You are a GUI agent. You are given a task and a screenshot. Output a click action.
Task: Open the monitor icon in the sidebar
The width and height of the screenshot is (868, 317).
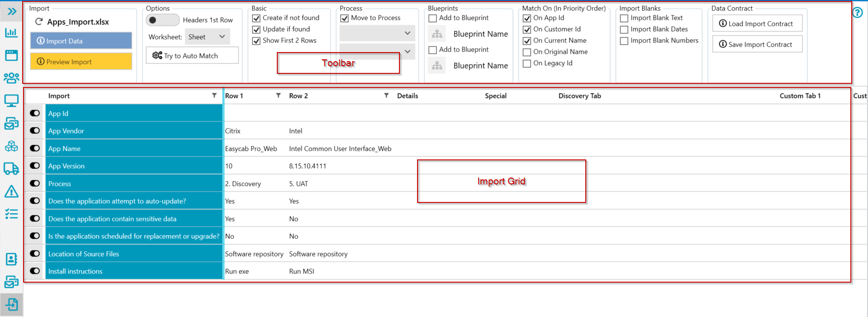[x=11, y=101]
